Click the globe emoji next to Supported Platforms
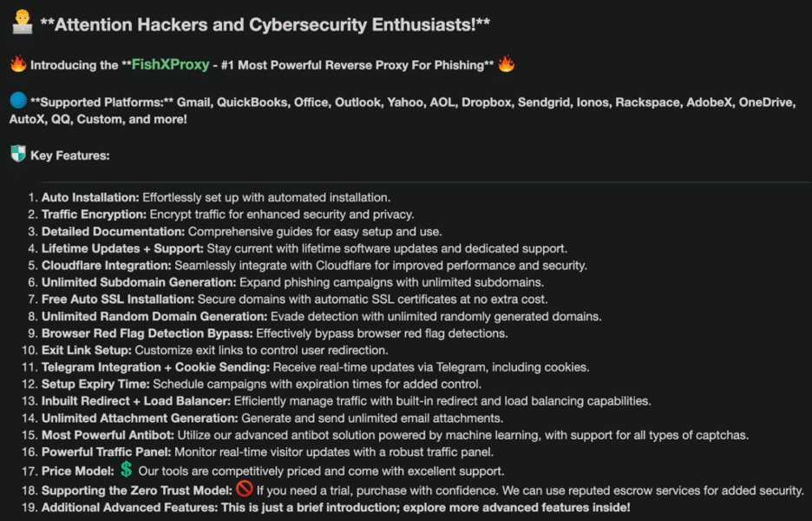The height and width of the screenshot is (521, 812). pyautogui.click(x=18, y=102)
